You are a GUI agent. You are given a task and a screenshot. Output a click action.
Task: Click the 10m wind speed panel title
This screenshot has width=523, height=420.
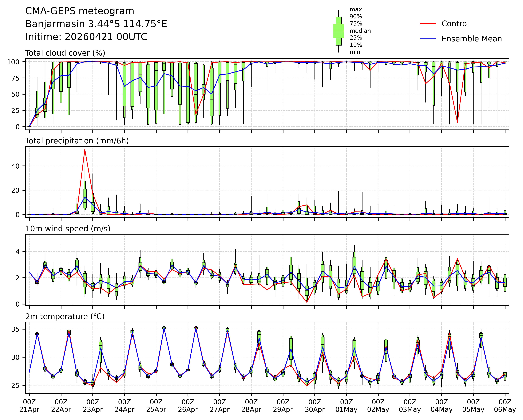(x=68, y=229)
